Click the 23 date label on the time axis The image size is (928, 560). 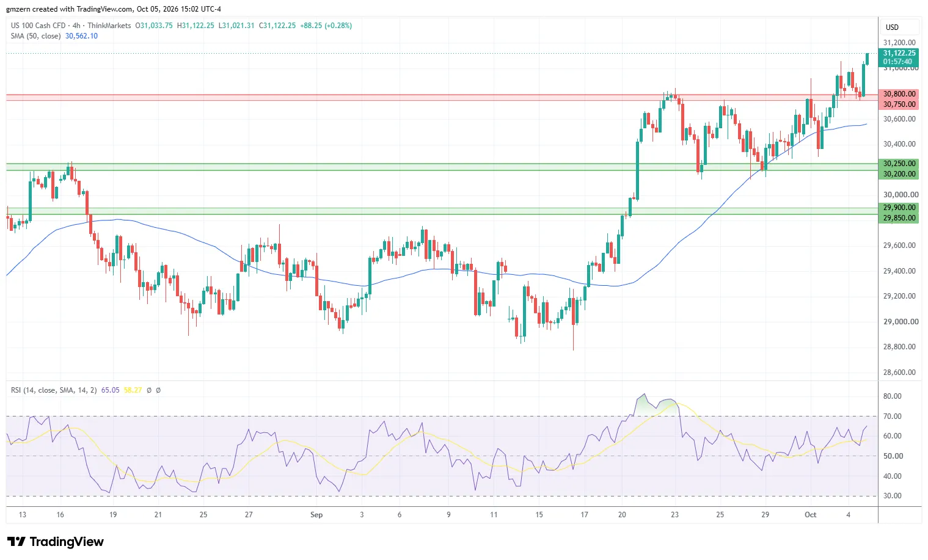(x=674, y=515)
